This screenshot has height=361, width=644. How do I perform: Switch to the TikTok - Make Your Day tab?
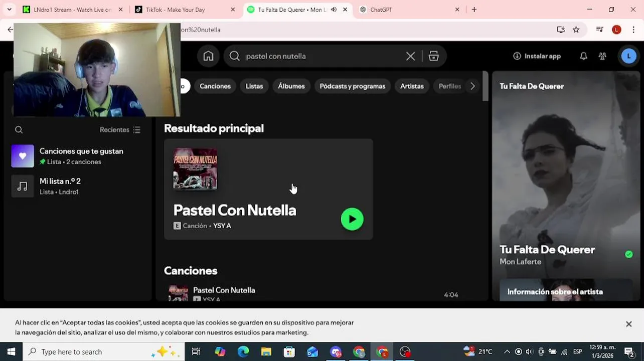(x=185, y=10)
